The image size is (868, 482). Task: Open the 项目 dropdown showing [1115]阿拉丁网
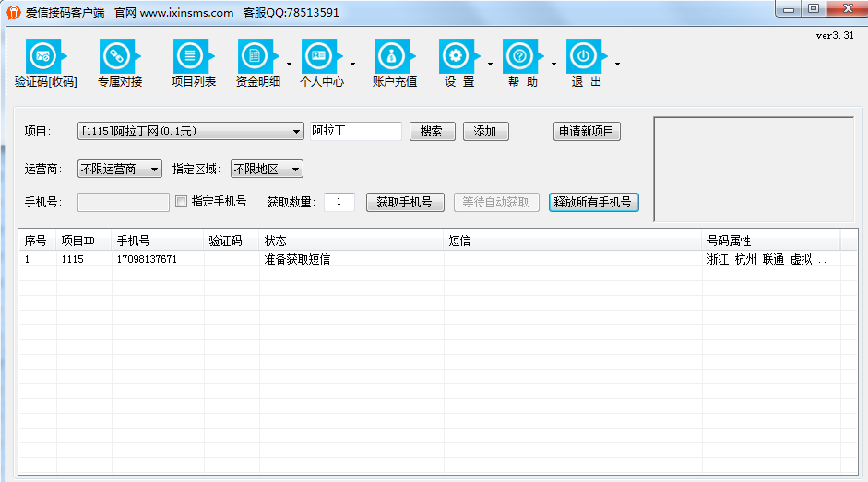tap(190, 131)
